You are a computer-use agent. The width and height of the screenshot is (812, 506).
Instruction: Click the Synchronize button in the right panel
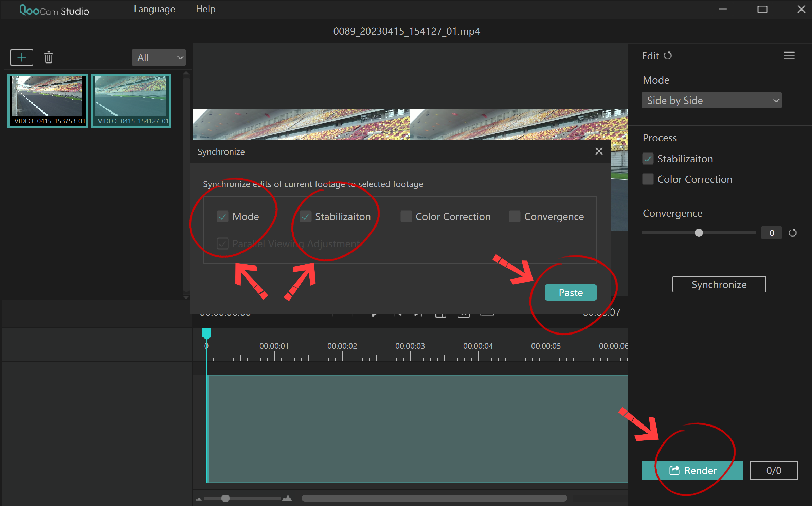pyautogui.click(x=719, y=284)
